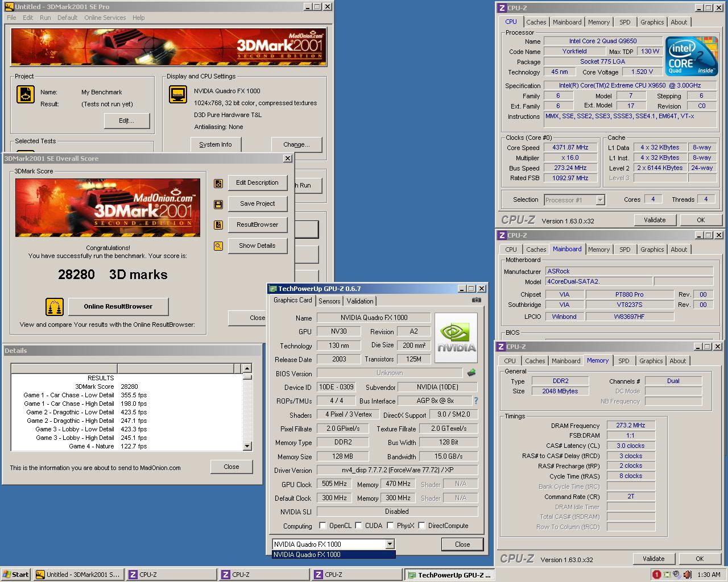Click Edit... button in Project section
Image resolution: width=728 pixels, height=582 pixels.
(x=127, y=120)
